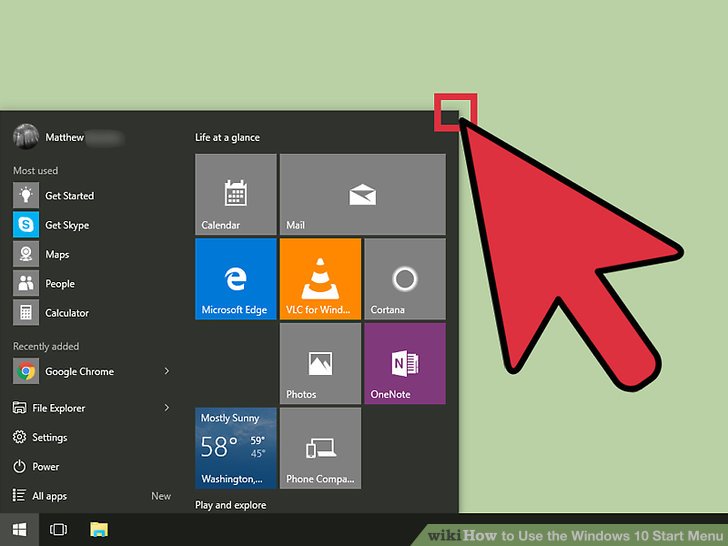Image resolution: width=728 pixels, height=546 pixels.
Task: Click the Settings gear icon
Action: 20,437
